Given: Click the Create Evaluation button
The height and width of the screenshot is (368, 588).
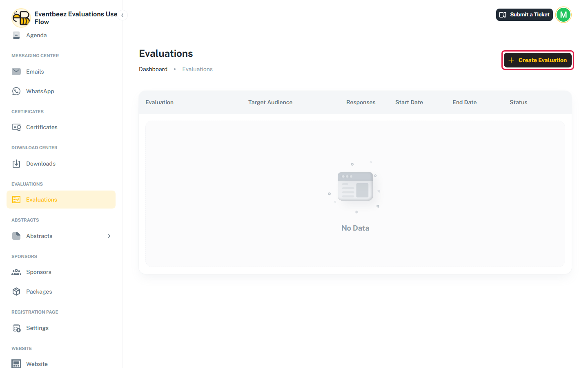Looking at the screenshot, I should [x=537, y=60].
